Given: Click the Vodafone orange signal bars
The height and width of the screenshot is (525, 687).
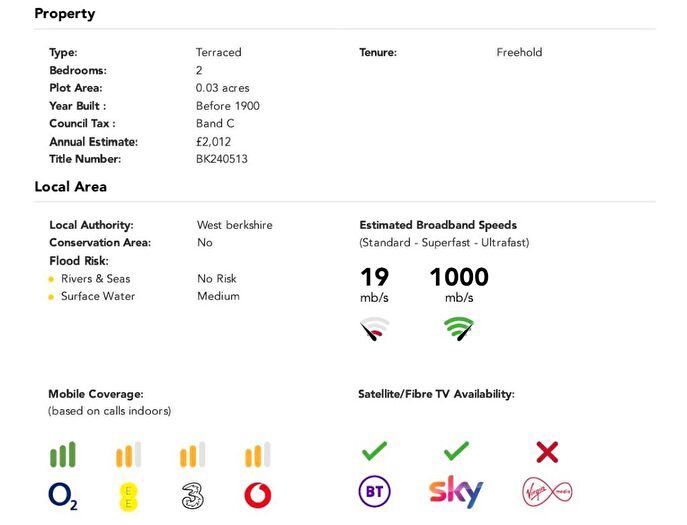Looking at the screenshot, I should click(x=258, y=455).
